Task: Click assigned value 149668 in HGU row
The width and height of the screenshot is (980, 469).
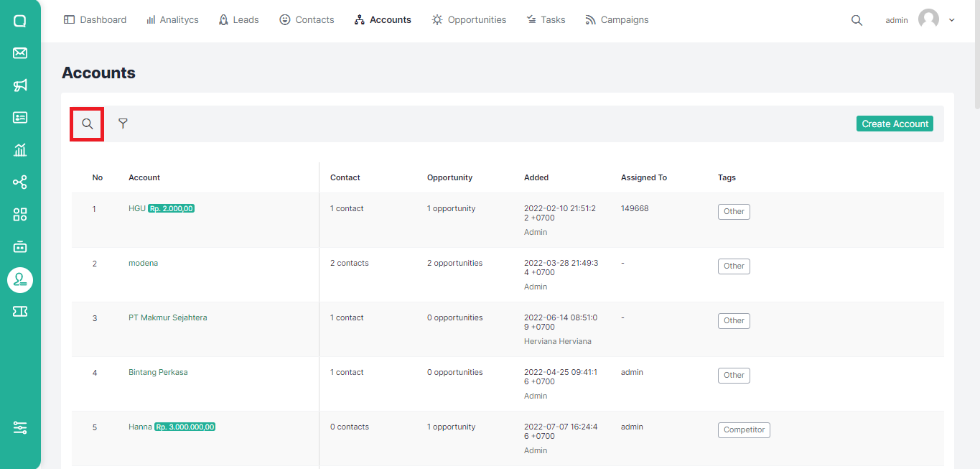Action: [x=635, y=208]
